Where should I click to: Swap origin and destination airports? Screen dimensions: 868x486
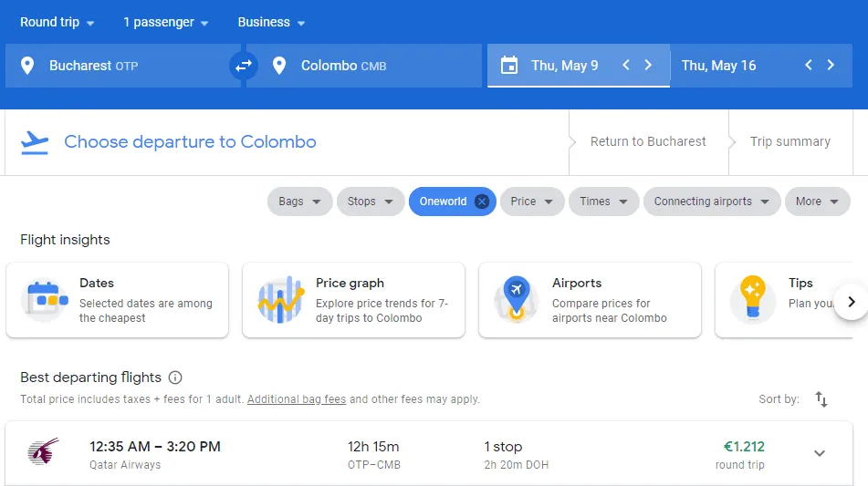[x=244, y=66]
